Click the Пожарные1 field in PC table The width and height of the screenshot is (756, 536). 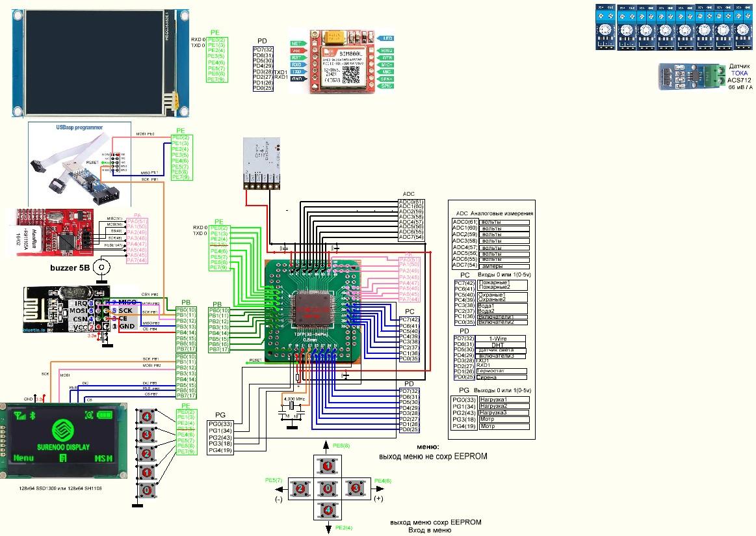504,282
